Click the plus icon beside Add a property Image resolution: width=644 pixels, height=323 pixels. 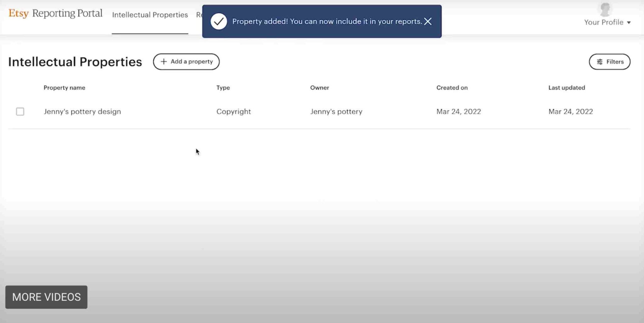point(164,62)
